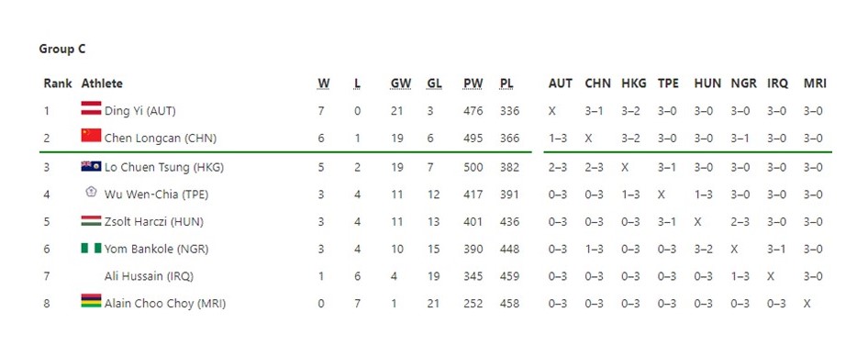868x356 pixels.
Task: Open the Zsolt Harczi (HUN) link
Action: point(154,222)
